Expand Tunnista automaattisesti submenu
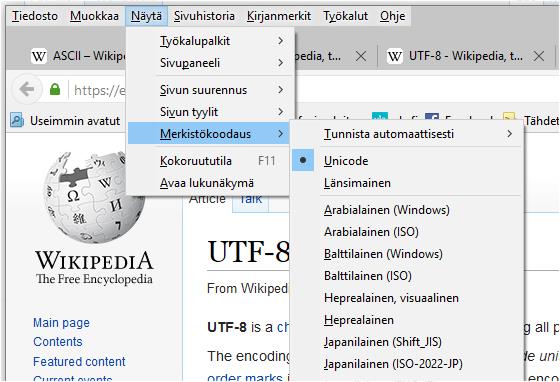The width and height of the screenshot is (560, 382). click(406, 134)
